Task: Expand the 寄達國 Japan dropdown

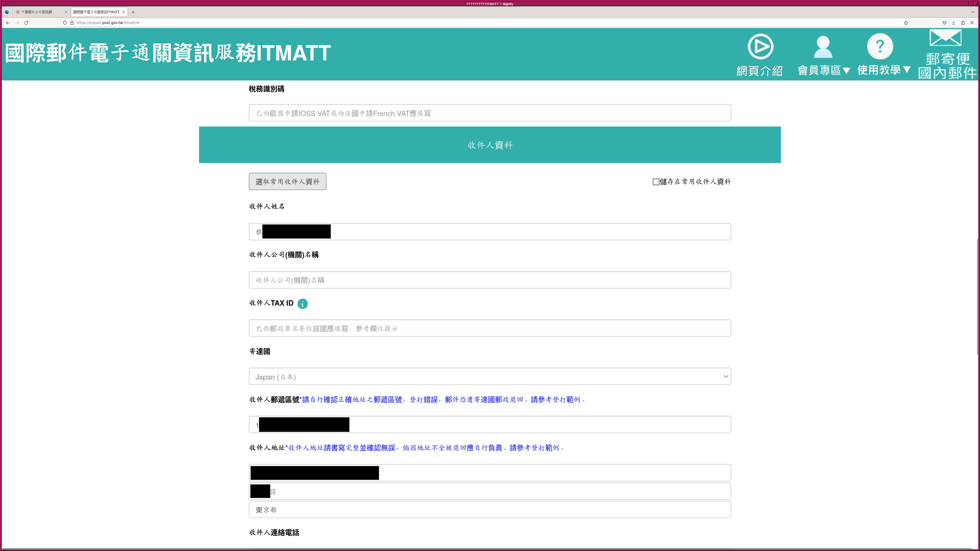Action: click(490, 377)
